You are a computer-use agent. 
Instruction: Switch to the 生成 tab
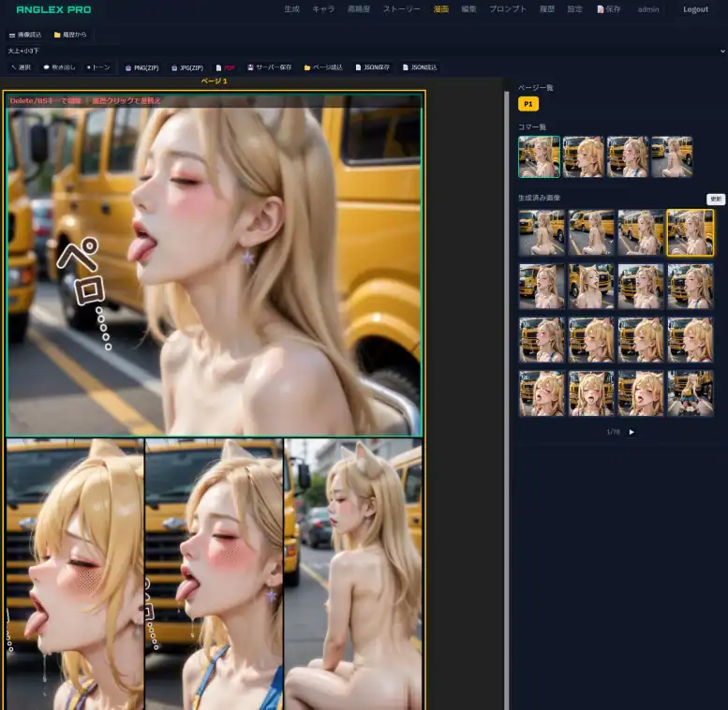click(291, 9)
